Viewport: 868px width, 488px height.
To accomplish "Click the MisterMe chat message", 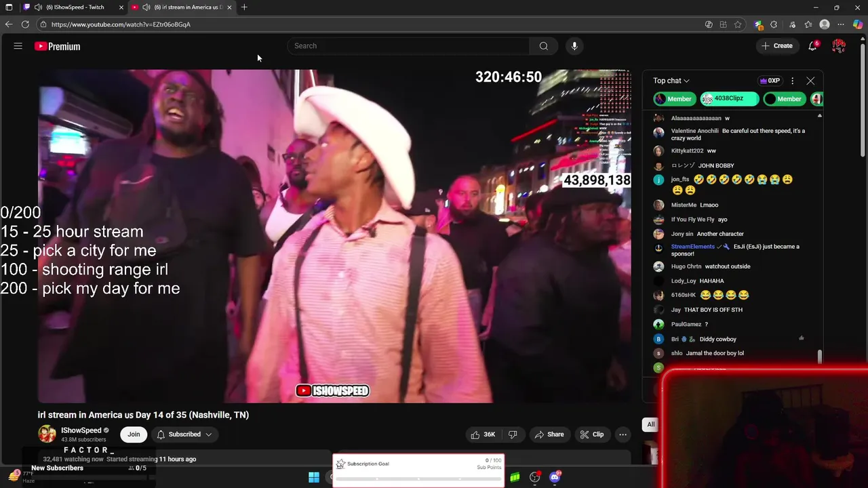I will tap(709, 205).
